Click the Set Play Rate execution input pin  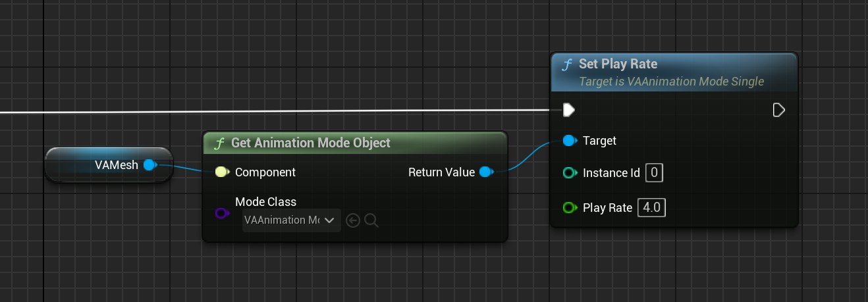coord(569,109)
